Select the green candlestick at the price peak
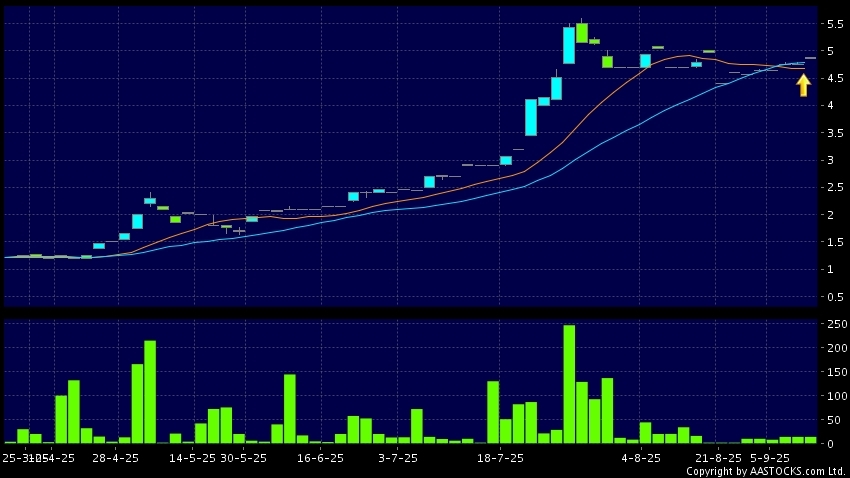Viewport: 850px width, 478px height. (x=581, y=33)
